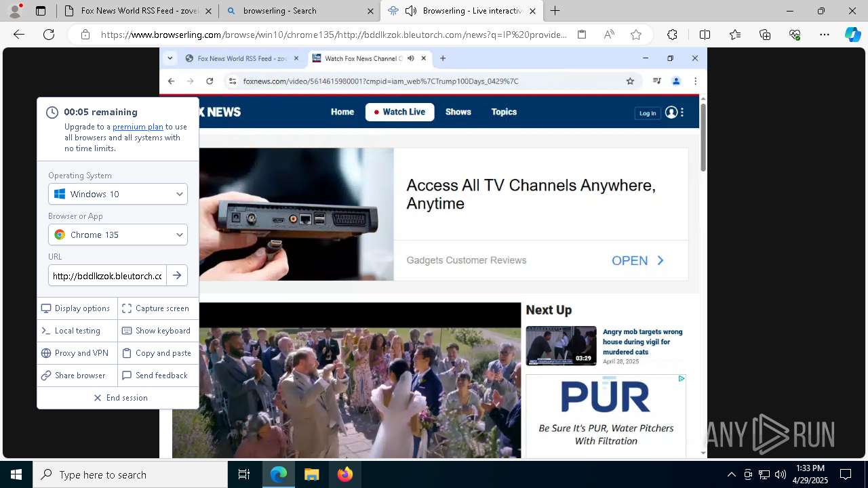Go back in remote Chrome
Screen dimensions: 868x488
171,81
